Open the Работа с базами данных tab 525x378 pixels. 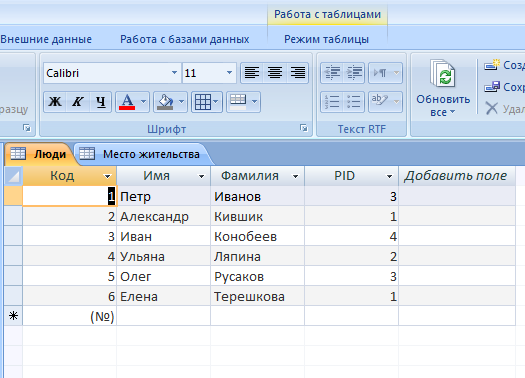click(184, 39)
